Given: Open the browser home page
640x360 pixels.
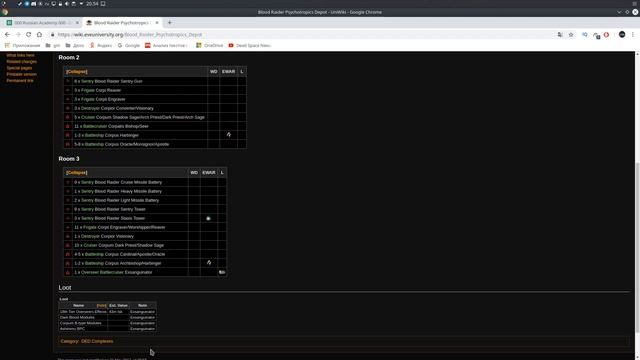Looking at the screenshot, I should [39, 35].
